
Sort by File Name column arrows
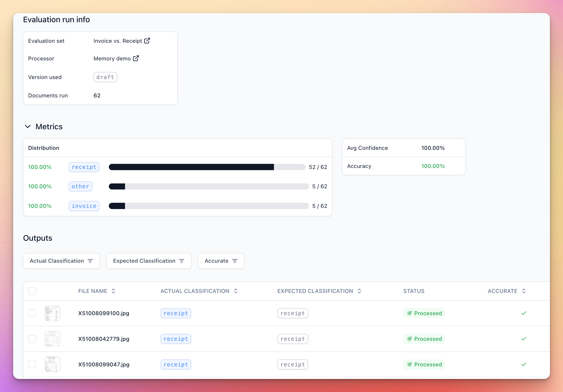(x=113, y=291)
